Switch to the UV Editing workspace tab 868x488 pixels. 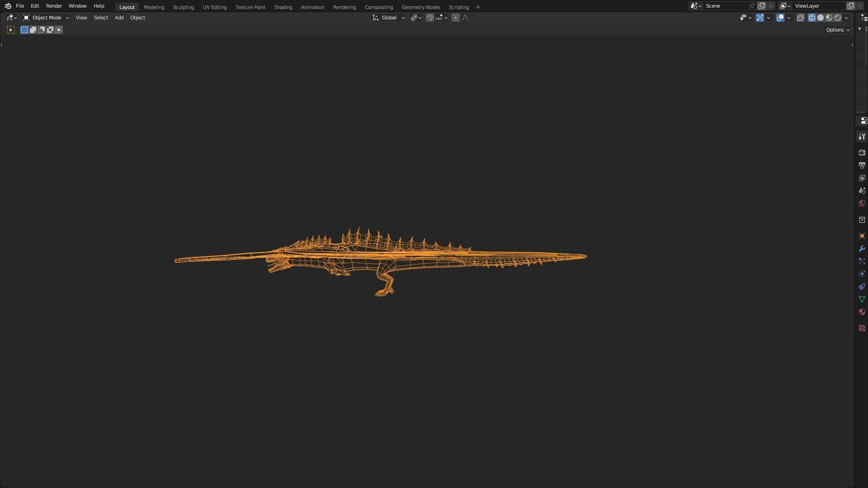[214, 7]
